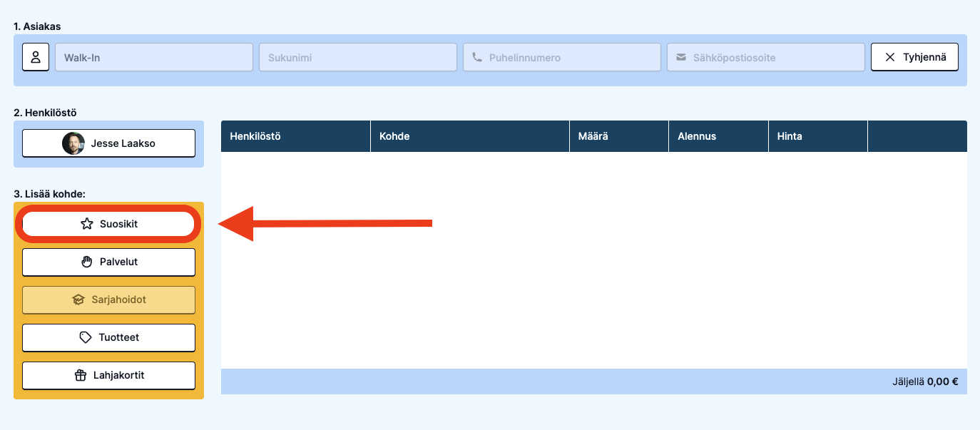The height and width of the screenshot is (430, 980).
Task: Click the graduation cap icon on Sarjahoidot
Action: point(78,300)
